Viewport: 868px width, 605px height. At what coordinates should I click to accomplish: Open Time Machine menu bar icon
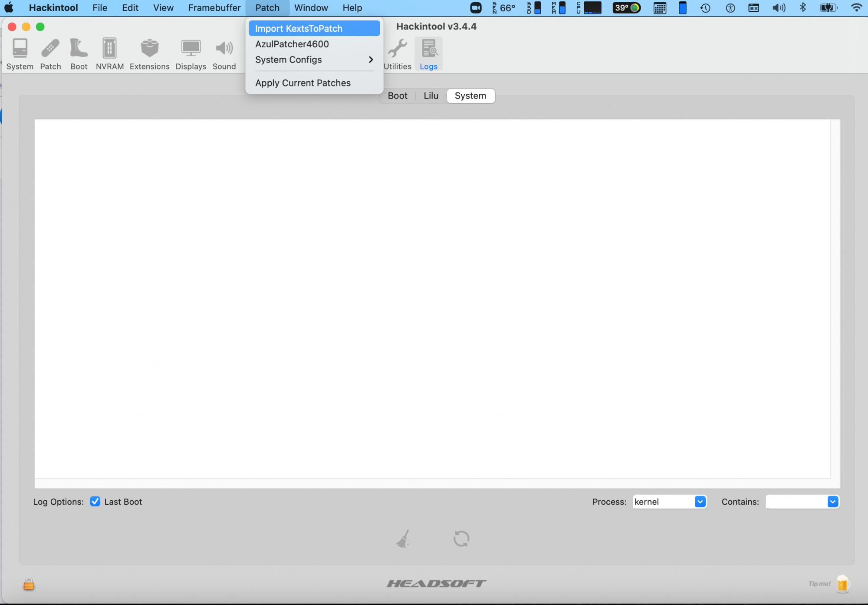click(x=705, y=8)
